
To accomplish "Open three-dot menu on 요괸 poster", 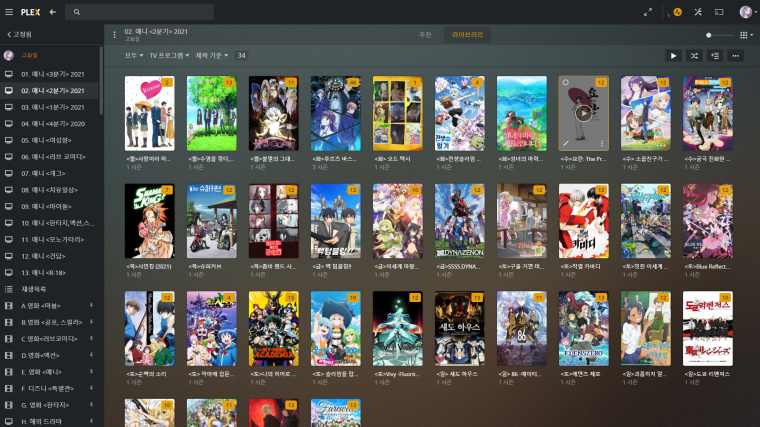I will [x=602, y=143].
